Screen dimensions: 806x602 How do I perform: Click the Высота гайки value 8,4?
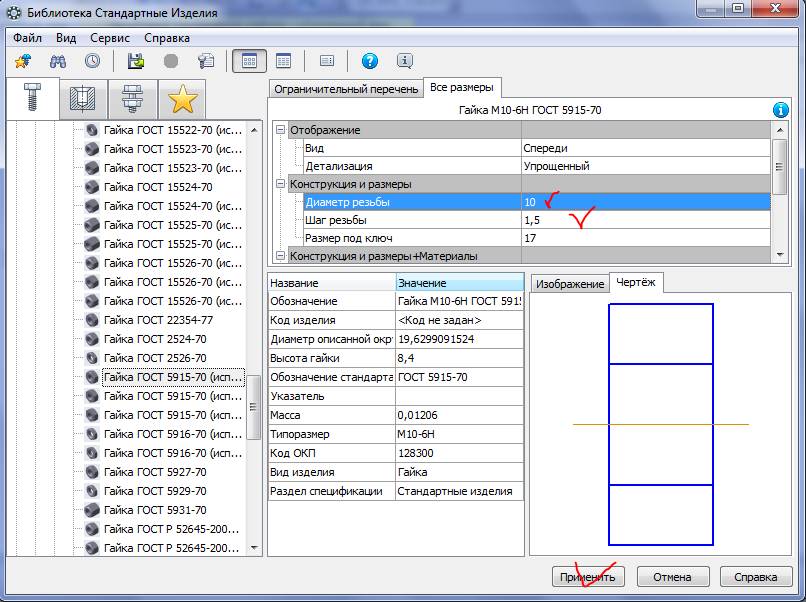tap(460, 358)
